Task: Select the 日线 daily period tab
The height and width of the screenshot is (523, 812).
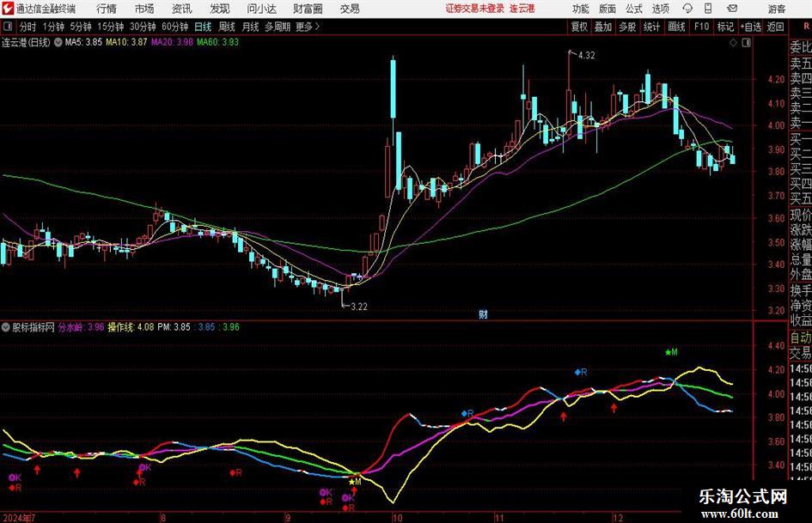Action: click(203, 27)
